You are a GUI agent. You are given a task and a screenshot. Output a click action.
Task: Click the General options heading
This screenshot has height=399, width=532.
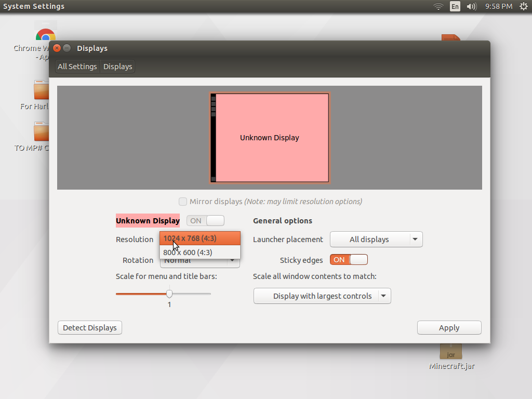tap(283, 221)
